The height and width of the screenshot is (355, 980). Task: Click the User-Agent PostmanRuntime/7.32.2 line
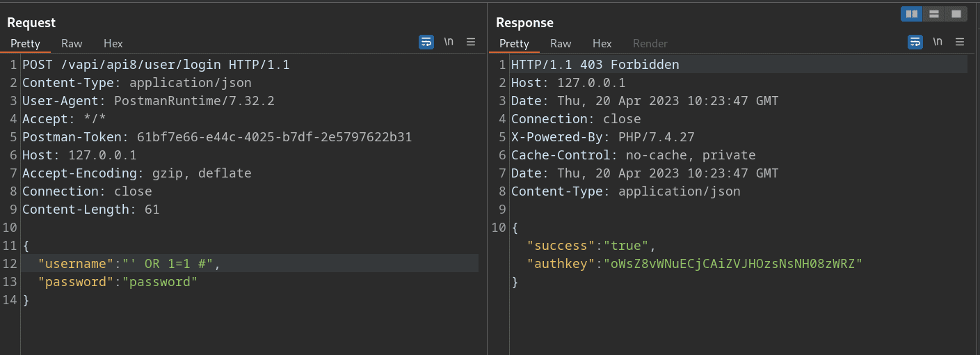click(x=148, y=101)
